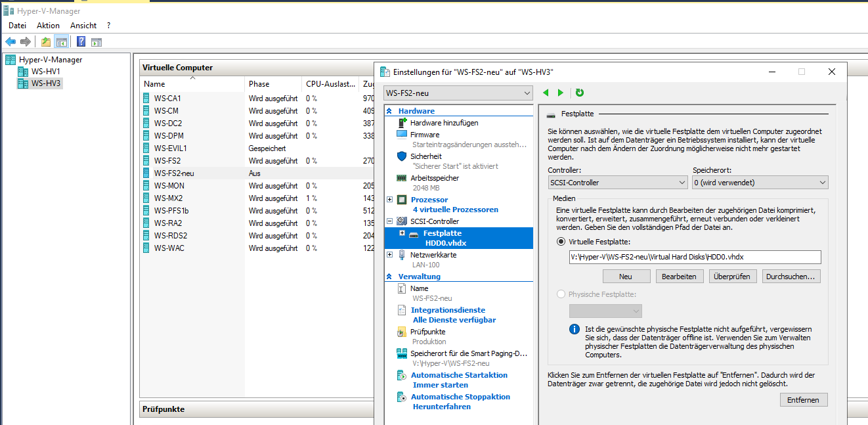This screenshot has height=425, width=868.
Task: Expand the Netzwerkkarte tree node
Action: click(x=389, y=254)
